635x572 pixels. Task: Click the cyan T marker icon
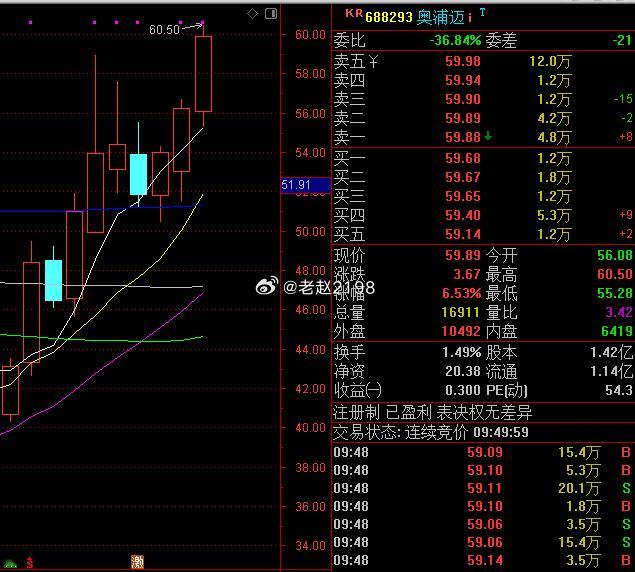click(482, 12)
